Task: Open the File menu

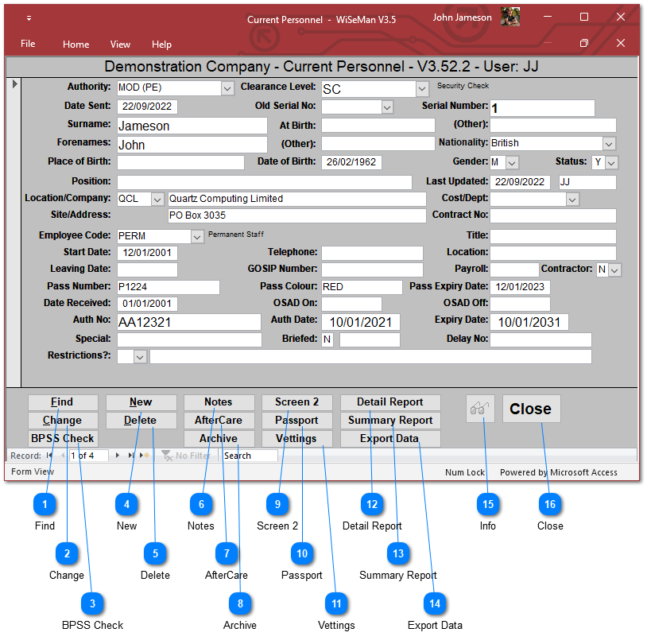Action: coord(28,44)
